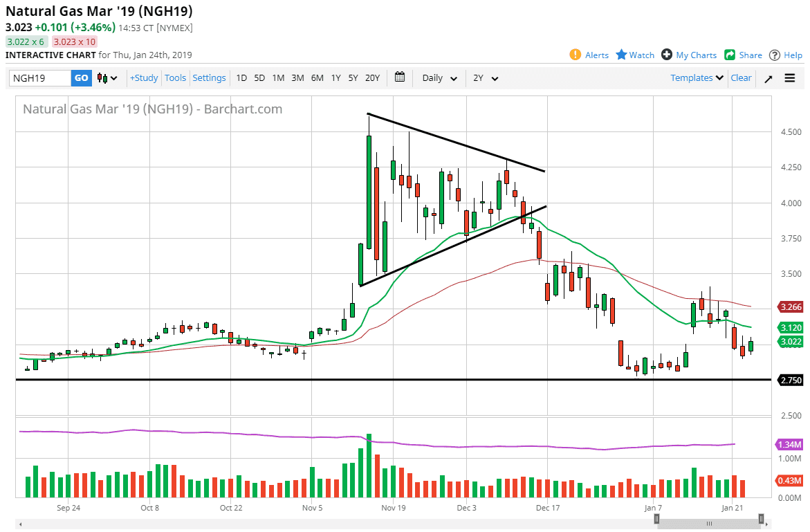Focus the NGH19 symbol input field
810x532 pixels.
[x=40, y=78]
